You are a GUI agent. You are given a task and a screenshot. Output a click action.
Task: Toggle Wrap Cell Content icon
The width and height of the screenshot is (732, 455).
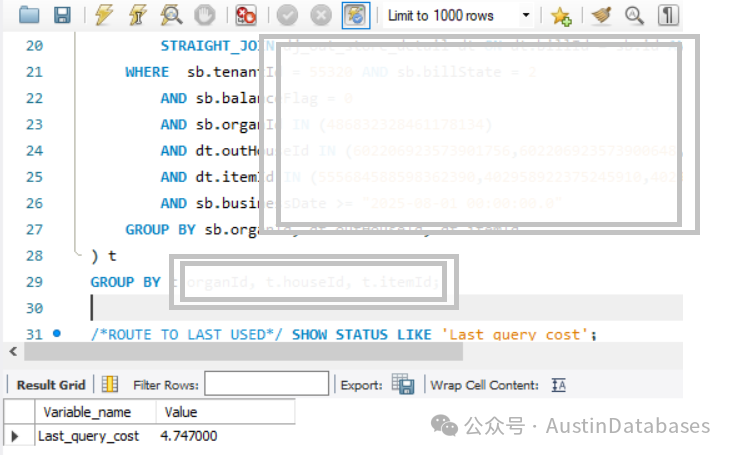pyautogui.click(x=558, y=385)
